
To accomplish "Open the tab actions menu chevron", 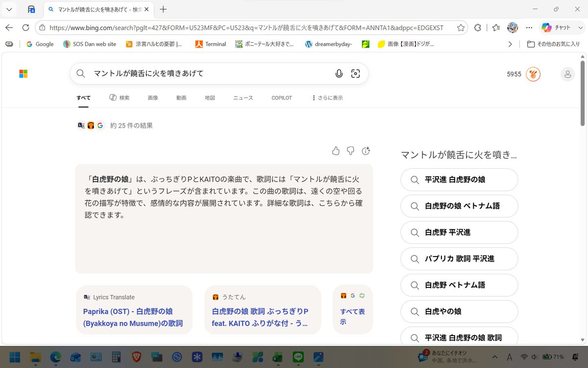I will click(x=9, y=9).
